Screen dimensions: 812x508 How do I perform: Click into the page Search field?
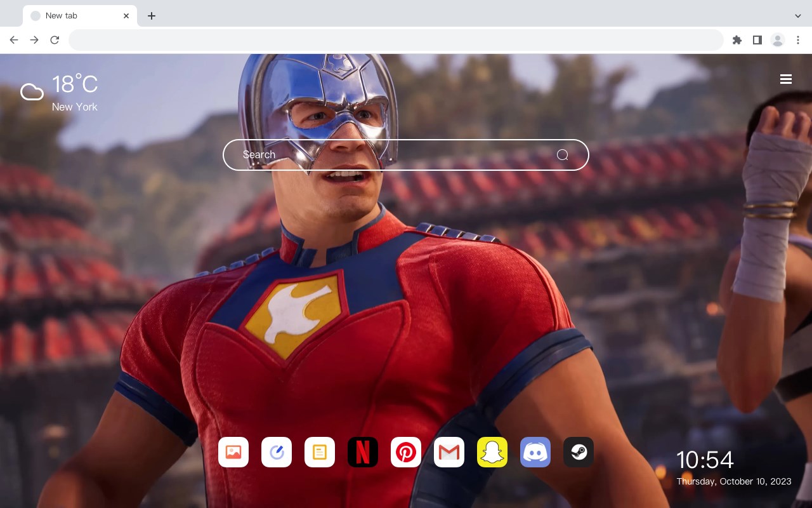(x=406, y=155)
